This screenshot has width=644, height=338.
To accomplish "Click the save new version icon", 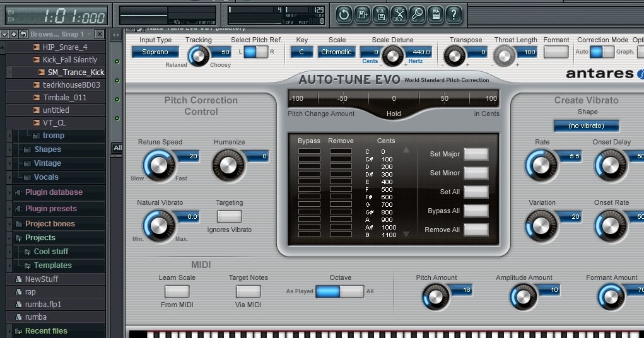I will pos(363,15).
